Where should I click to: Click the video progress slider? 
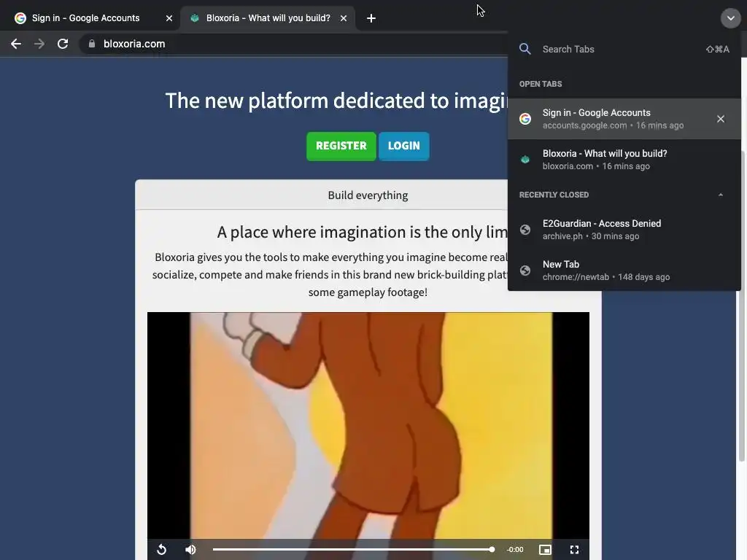point(353,550)
